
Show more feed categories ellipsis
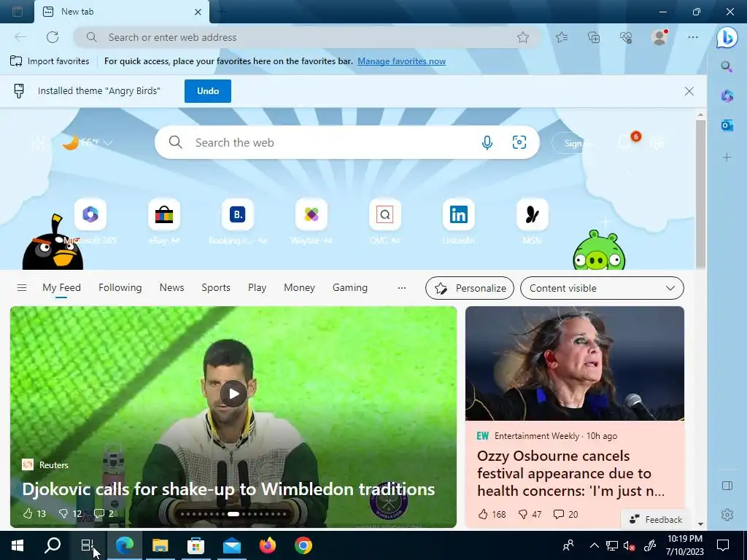(402, 287)
